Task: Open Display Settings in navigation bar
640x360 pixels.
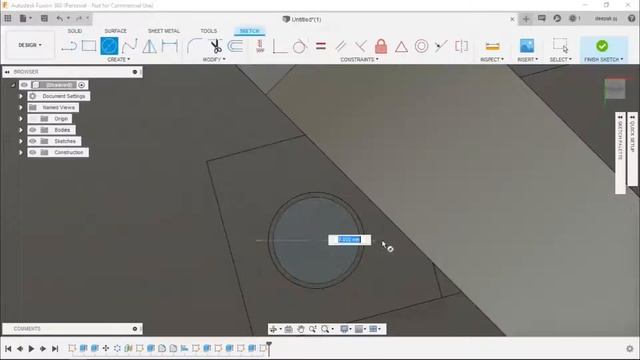Action: tap(345, 329)
